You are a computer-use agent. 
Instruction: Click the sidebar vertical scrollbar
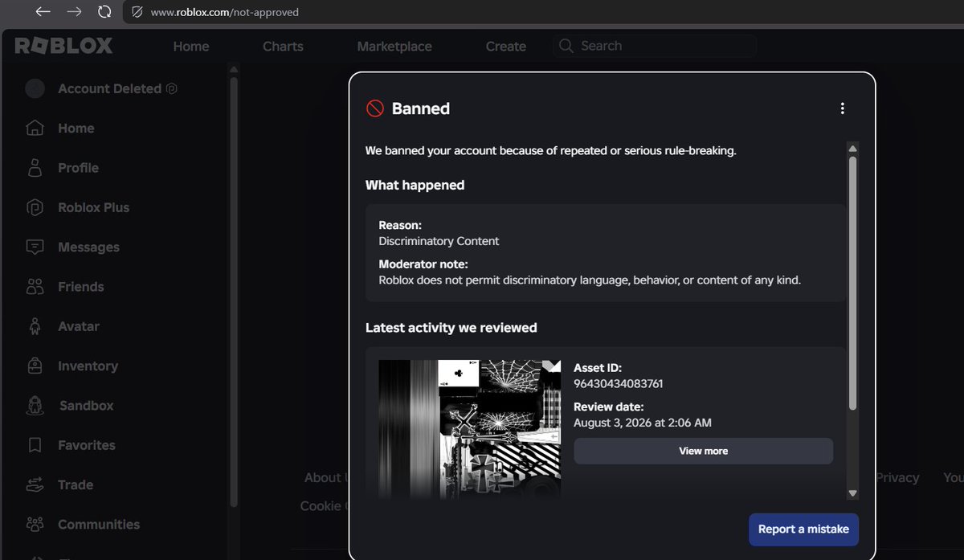(234, 291)
